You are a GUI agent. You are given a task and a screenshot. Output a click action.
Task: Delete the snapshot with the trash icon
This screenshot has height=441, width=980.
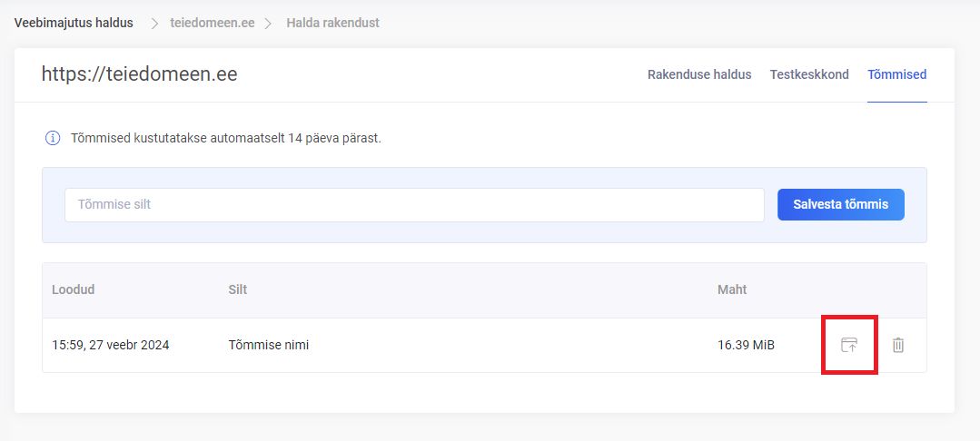tap(898, 345)
